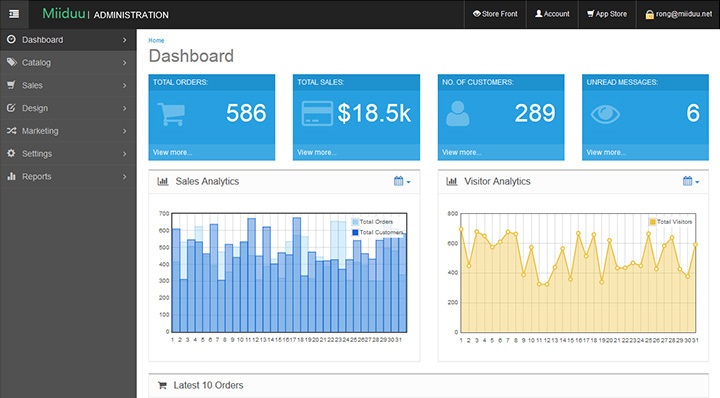The width and height of the screenshot is (720, 398).
Task: Open Visitor Analytics calendar date dropdown
Action: [x=691, y=181]
